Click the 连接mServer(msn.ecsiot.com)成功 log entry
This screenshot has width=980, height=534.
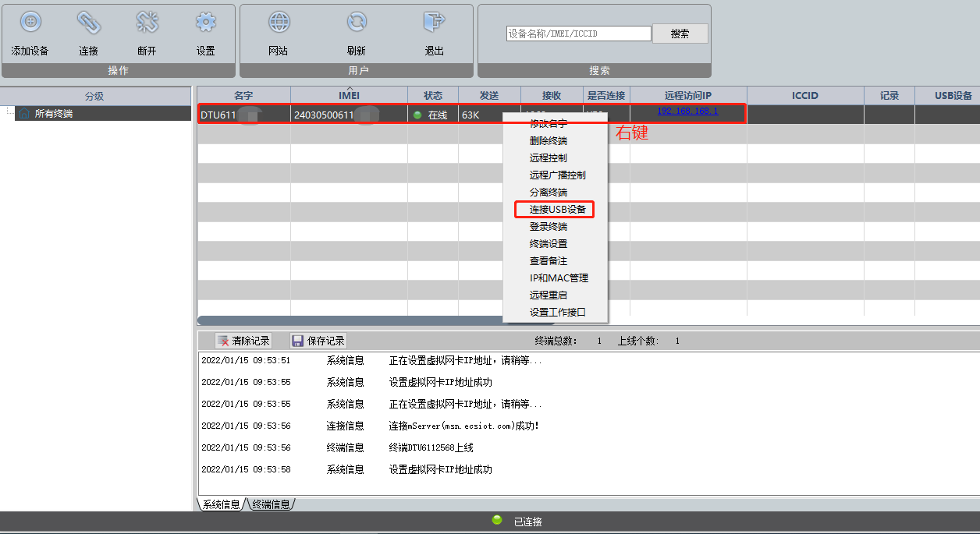pos(464,426)
